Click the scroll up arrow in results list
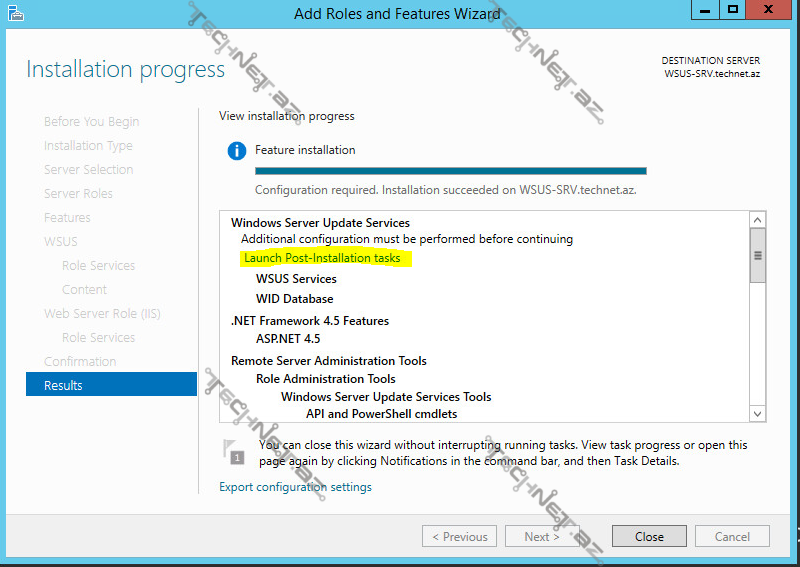Viewport: 800px width, 567px height. coord(758,220)
